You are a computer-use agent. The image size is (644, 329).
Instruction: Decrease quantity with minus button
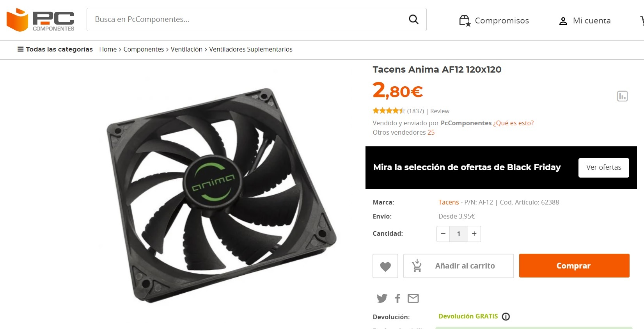(x=443, y=234)
